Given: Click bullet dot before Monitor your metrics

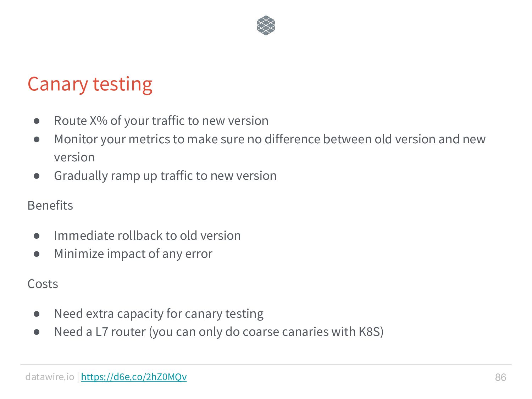Looking at the screenshot, I should (x=37, y=139).
